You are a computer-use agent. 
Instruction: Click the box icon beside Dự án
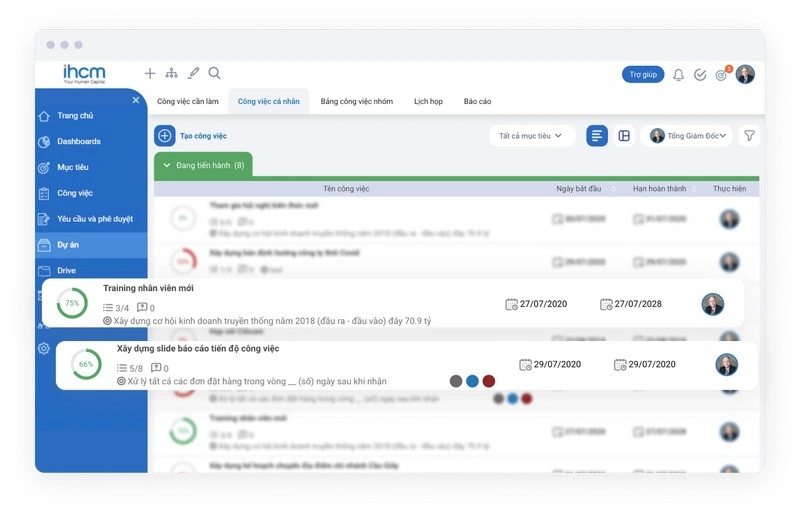44,245
